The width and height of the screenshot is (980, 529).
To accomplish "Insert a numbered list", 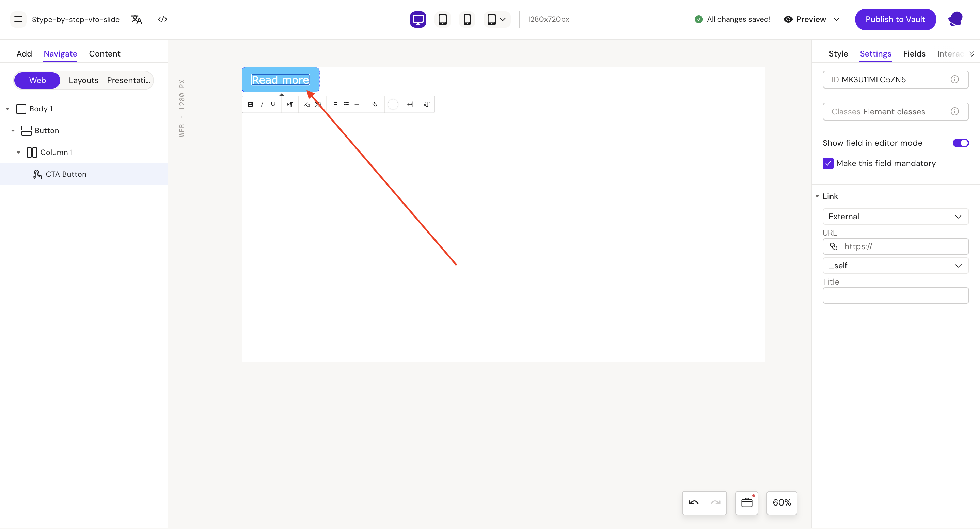I will 335,104.
